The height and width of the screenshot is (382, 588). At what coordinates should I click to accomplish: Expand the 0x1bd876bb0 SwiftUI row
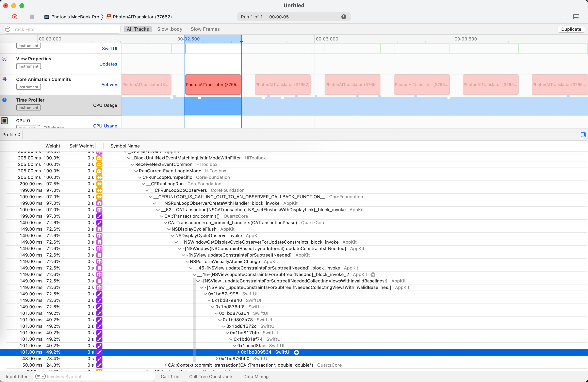point(216,359)
